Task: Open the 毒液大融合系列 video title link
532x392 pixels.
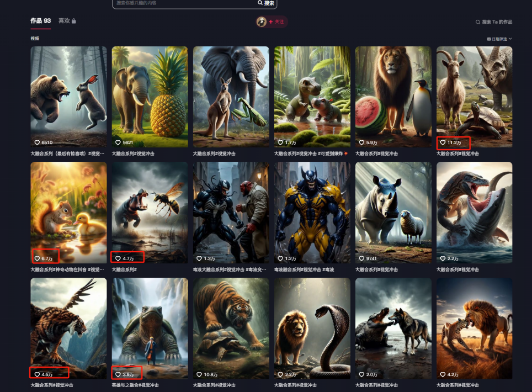Action: point(231,269)
